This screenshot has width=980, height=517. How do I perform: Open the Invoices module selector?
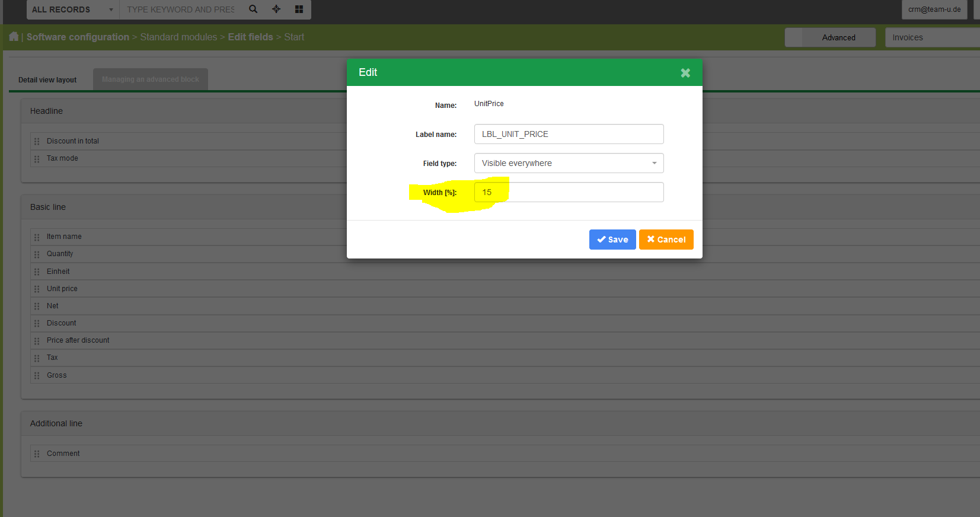933,37
